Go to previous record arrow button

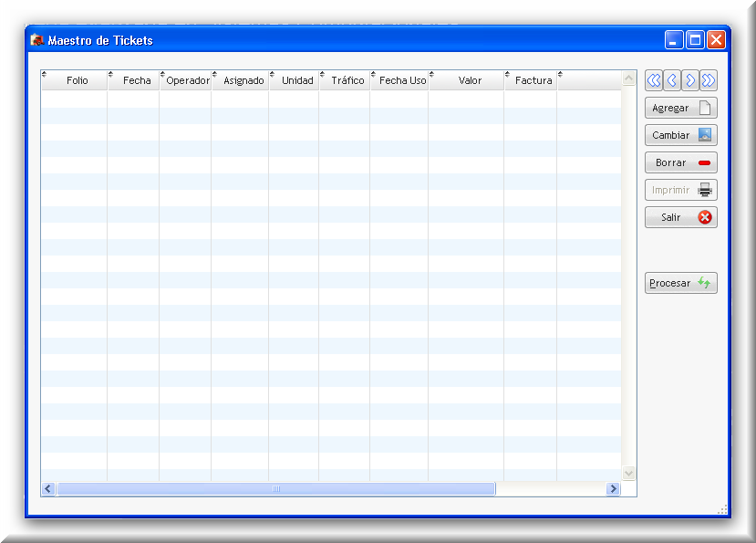click(672, 80)
